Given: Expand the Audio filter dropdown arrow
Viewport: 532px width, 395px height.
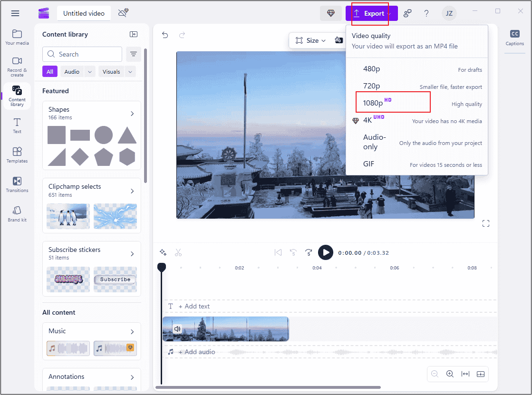Looking at the screenshot, I should pos(90,72).
